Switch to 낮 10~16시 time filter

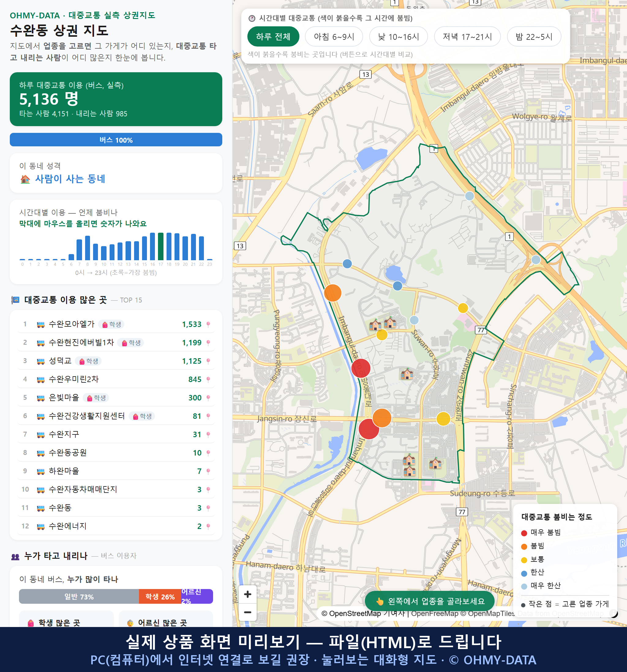(x=399, y=36)
